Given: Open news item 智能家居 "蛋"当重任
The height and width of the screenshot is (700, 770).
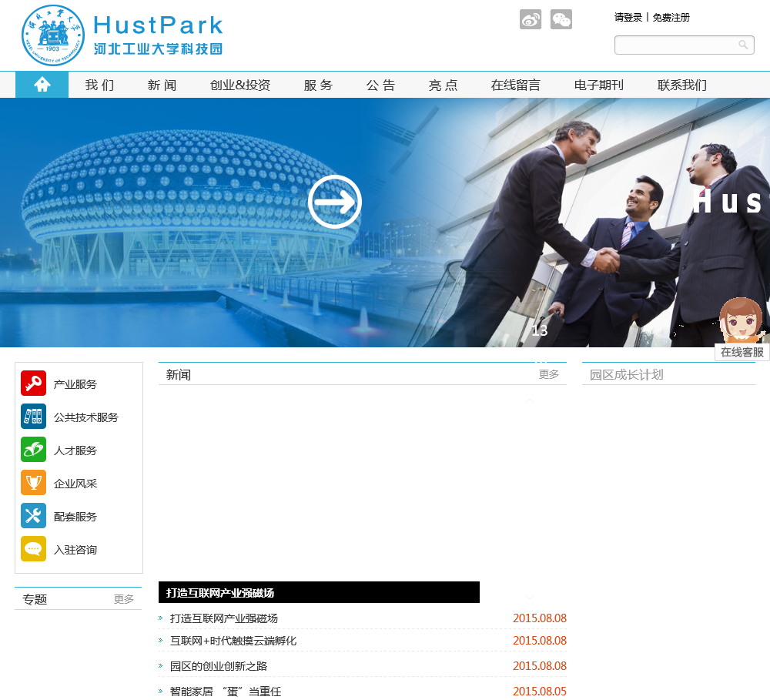Looking at the screenshot, I should pyautogui.click(x=226, y=692).
